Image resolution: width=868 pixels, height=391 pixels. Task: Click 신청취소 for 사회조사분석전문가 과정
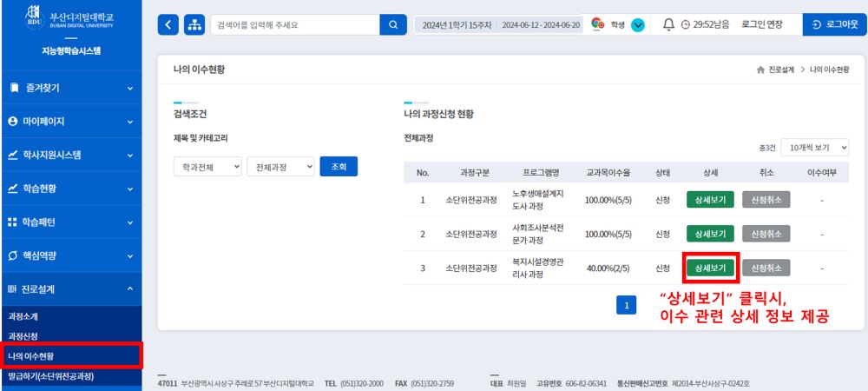pos(766,234)
